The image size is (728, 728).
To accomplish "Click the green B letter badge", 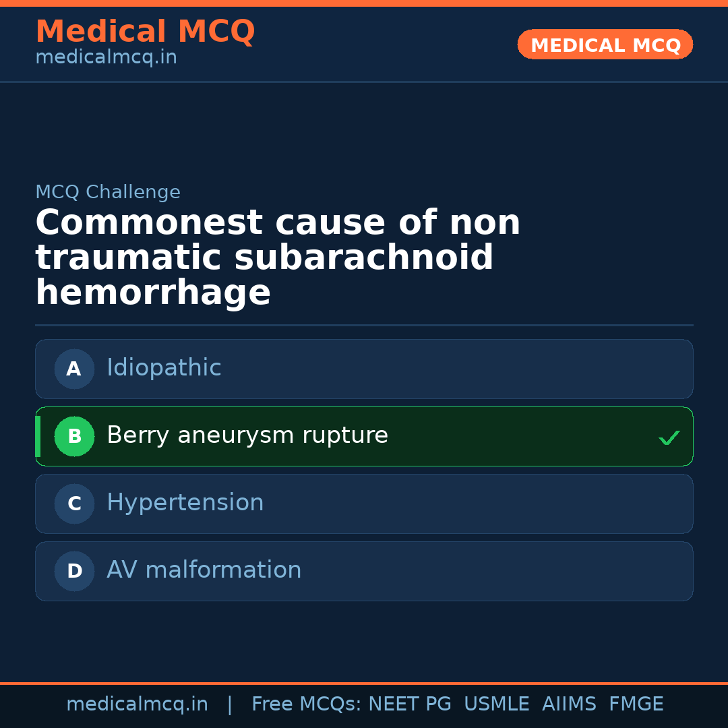I will (x=74, y=436).
